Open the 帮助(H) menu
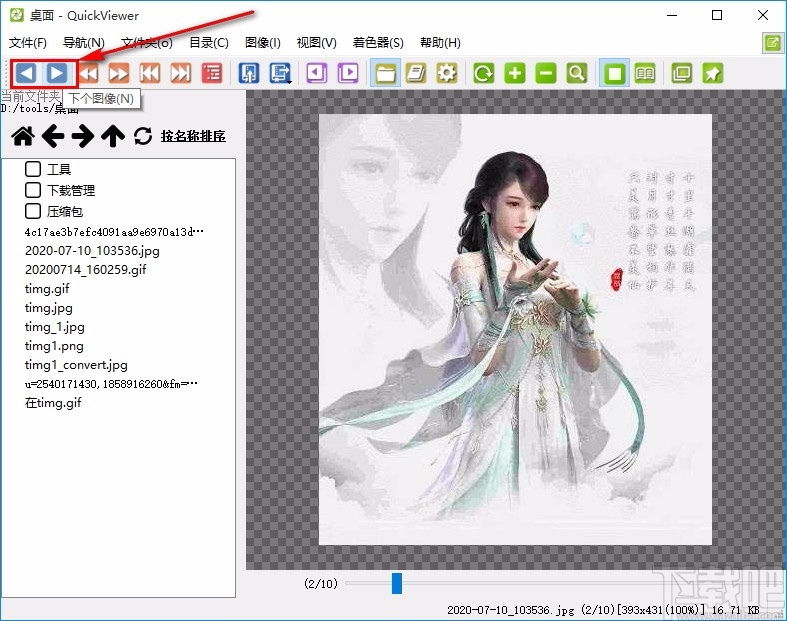 (x=440, y=43)
